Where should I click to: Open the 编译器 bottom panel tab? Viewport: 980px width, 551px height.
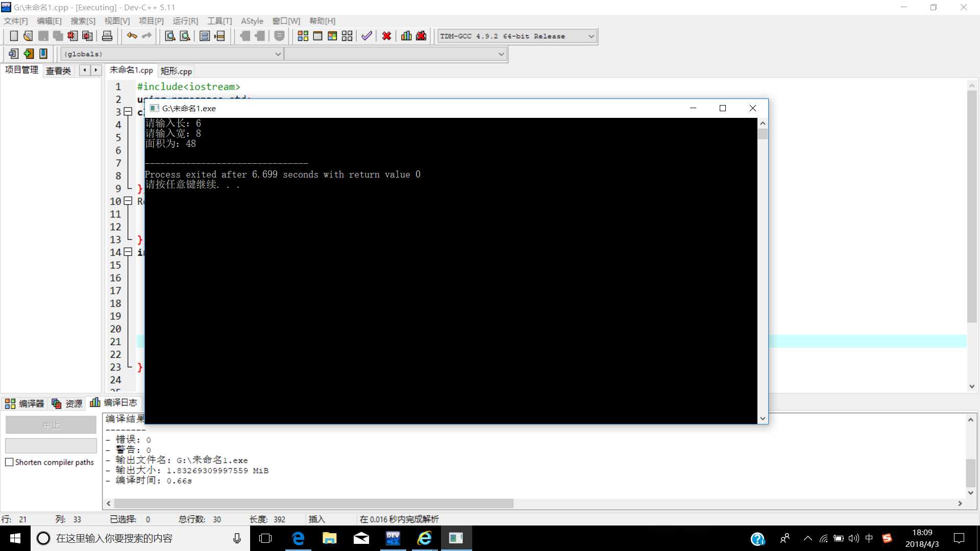click(x=24, y=404)
